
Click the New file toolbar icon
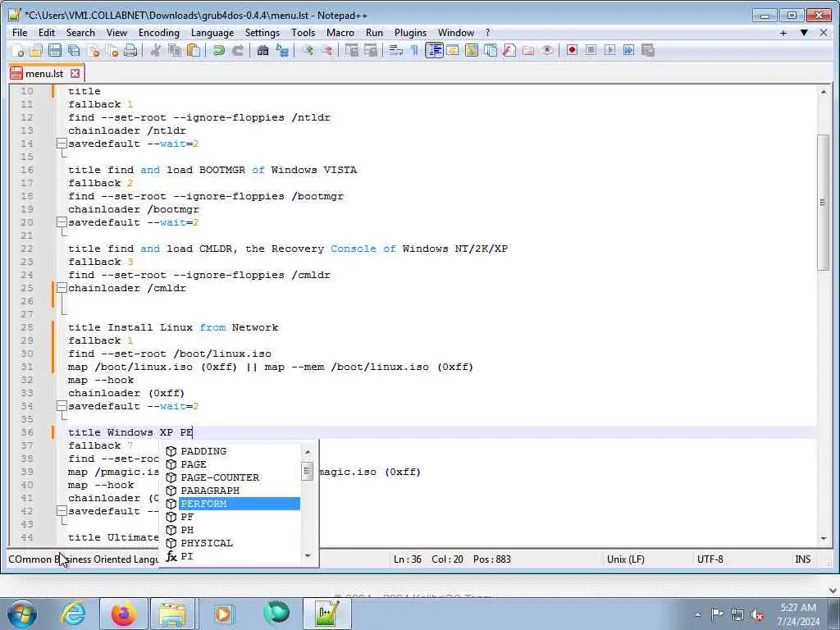point(17,50)
